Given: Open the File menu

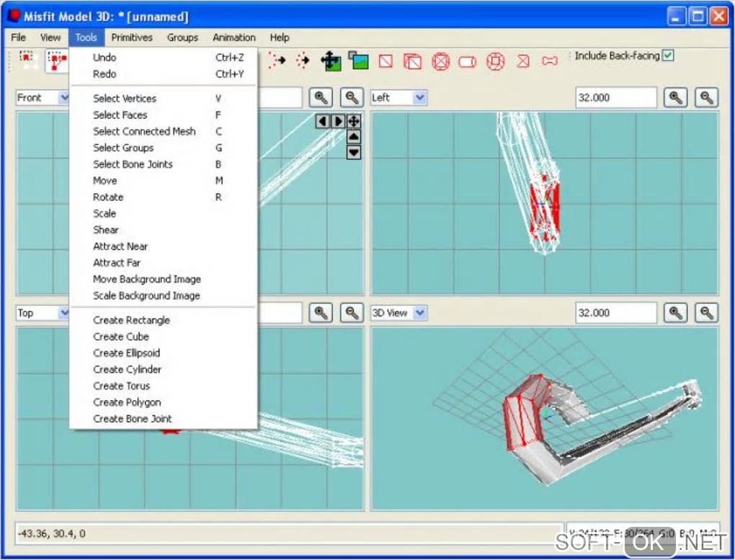Looking at the screenshot, I should [x=18, y=37].
